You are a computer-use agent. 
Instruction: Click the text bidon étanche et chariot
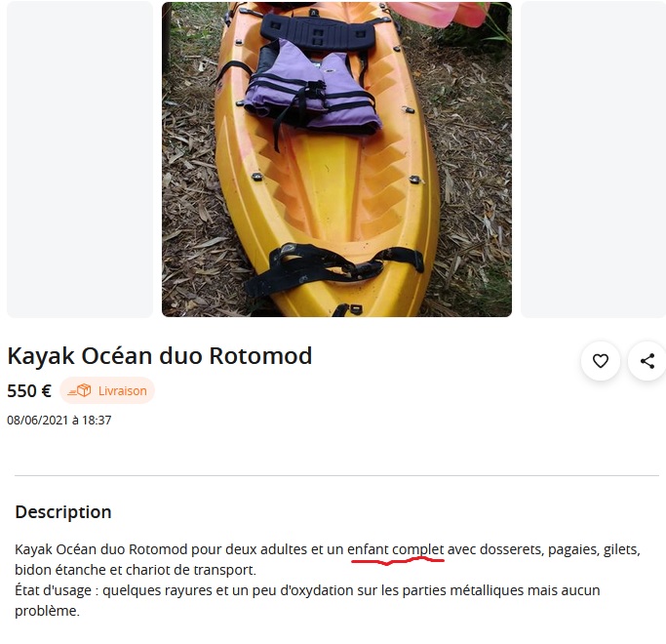coord(102,570)
